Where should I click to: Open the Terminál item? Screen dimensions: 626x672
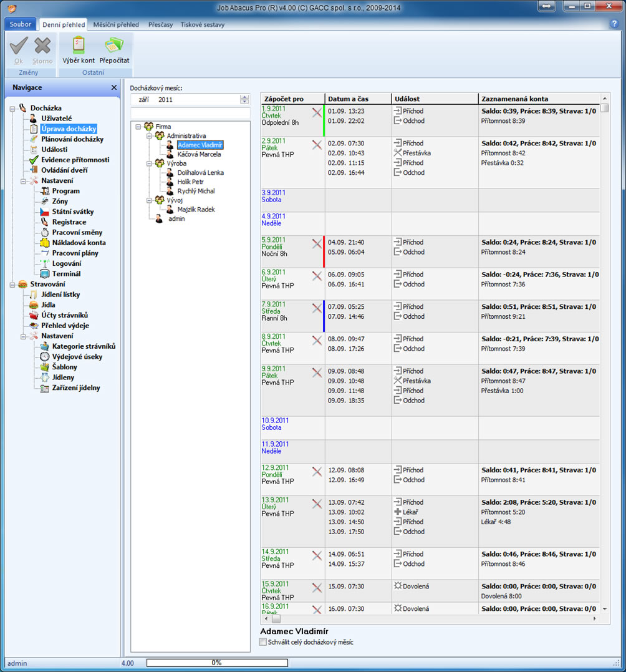(x=66, y=273)
